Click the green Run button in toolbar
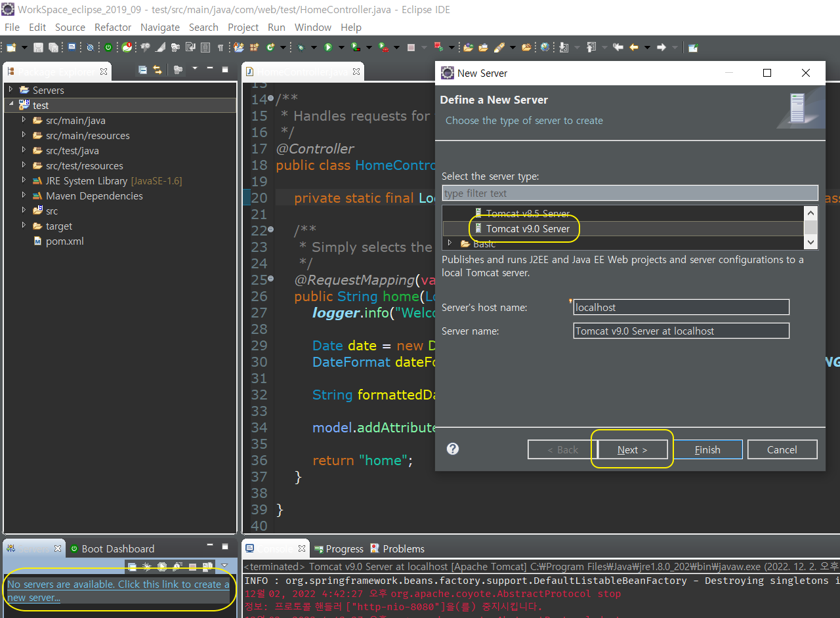The image size is (840, 618). pyautogui.click(x=327, y=47)
